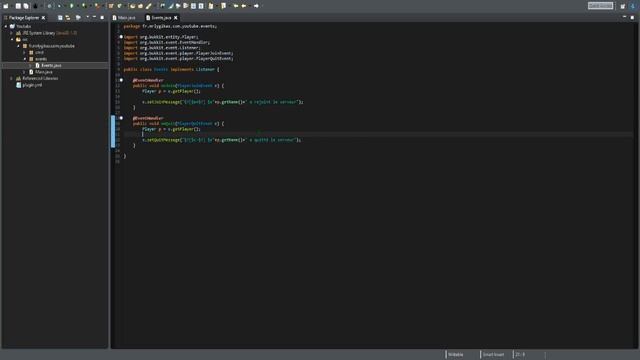Expand the JRE System Library node
This screenshot has height=360, width=640.
pyautogui.click(x=12, y=33)
